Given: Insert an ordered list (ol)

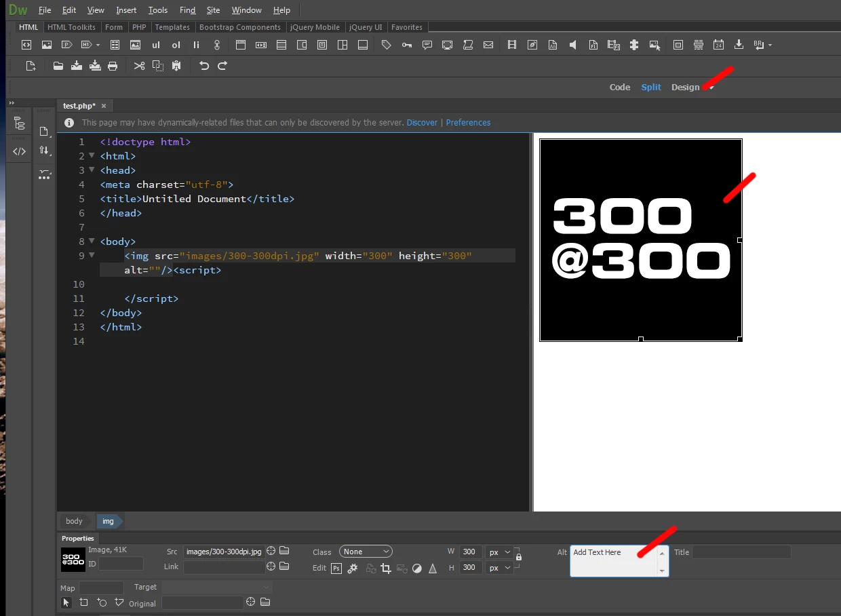Looking at the screenshot, I should pyautogui.click(x=176, y=45).
